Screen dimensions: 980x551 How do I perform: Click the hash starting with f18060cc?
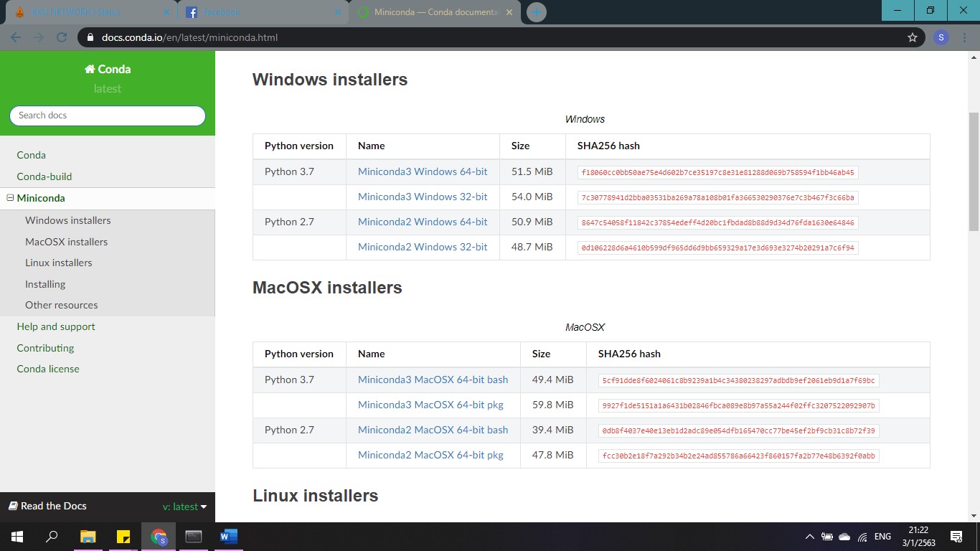[x=718, y=172]
